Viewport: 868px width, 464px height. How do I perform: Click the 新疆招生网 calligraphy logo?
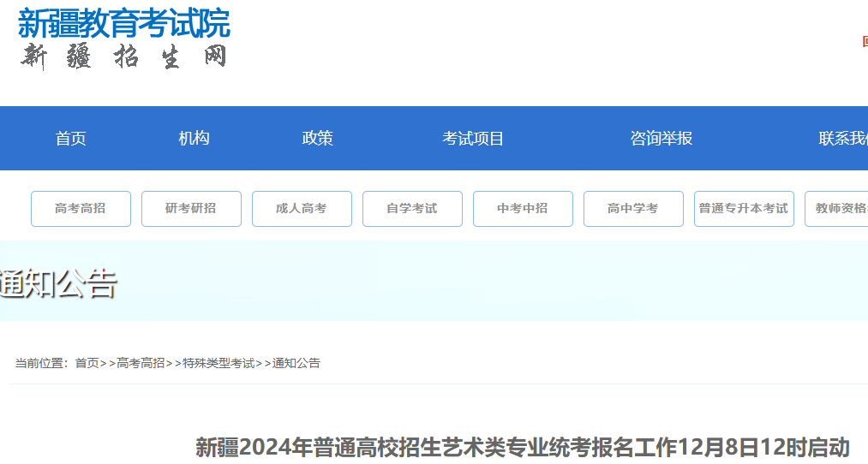coord(124,57)
